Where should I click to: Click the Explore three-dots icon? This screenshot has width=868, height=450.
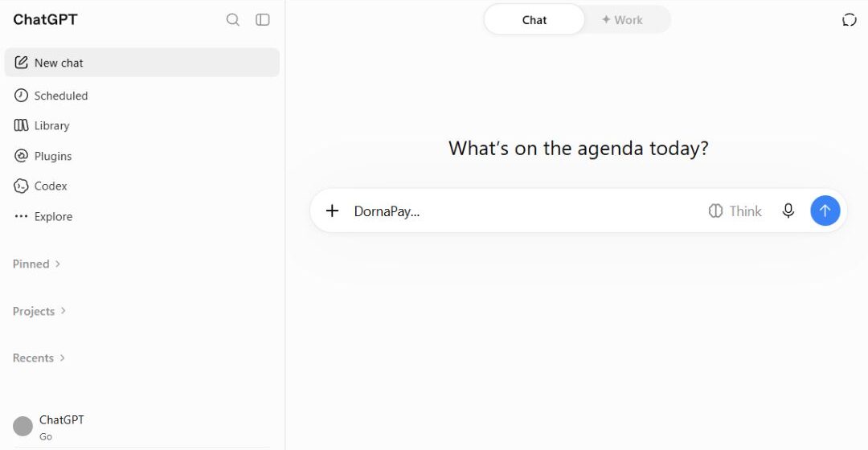[21, 216]
